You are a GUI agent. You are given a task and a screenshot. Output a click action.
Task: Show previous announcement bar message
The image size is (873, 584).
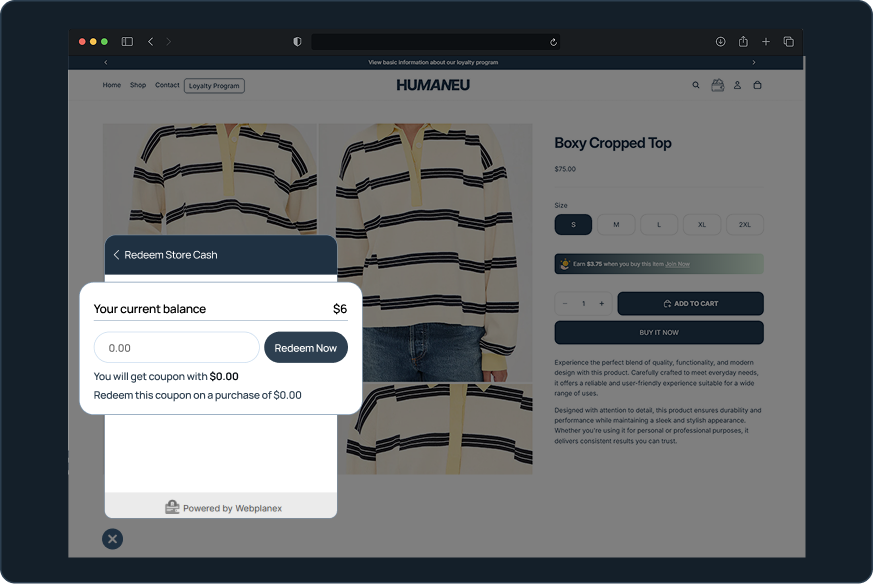click(x=106, y=62)
